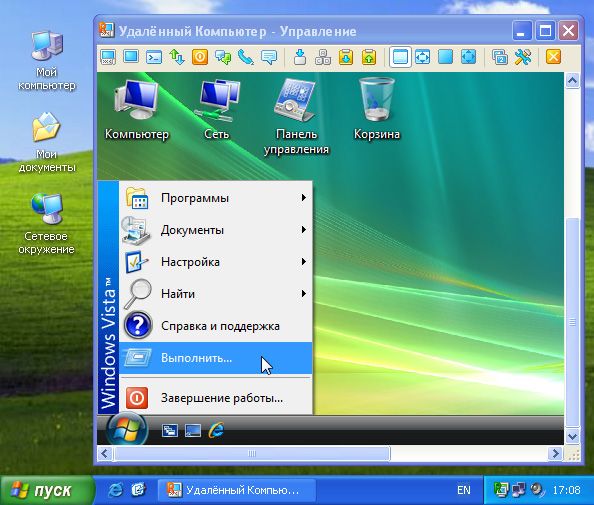Expand arrow next to Документы

click(x=303, y=230)
